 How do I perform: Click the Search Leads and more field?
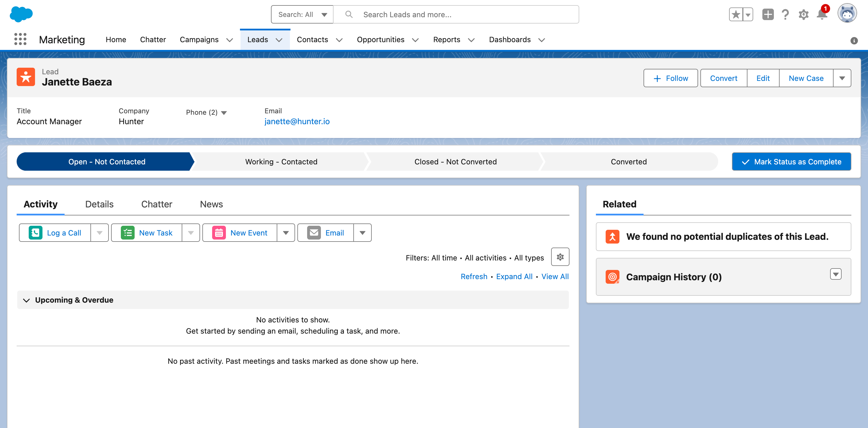[x=456, y=14]
